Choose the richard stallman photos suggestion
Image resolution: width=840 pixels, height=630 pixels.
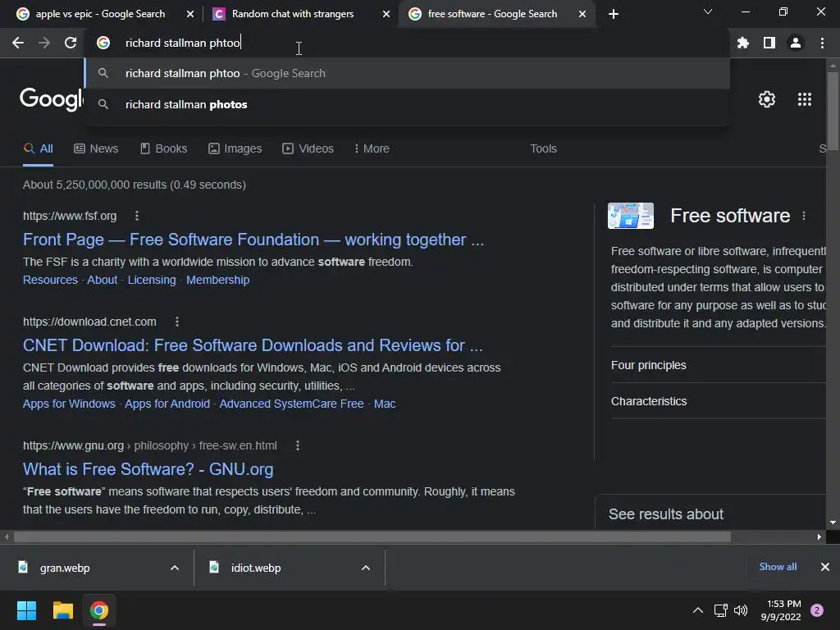pos(407,104)
